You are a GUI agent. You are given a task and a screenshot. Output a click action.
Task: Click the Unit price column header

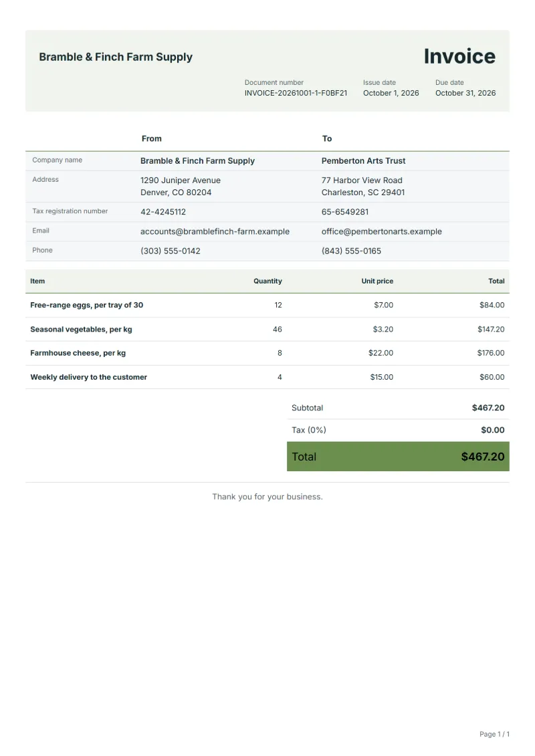pos(377,281)
